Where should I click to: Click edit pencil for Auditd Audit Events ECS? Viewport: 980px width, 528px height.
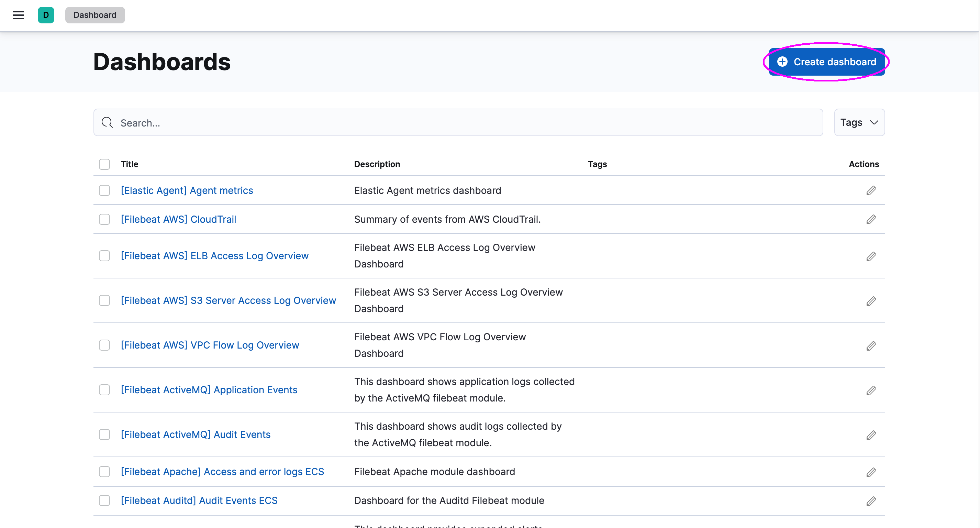tap(871, 501)
